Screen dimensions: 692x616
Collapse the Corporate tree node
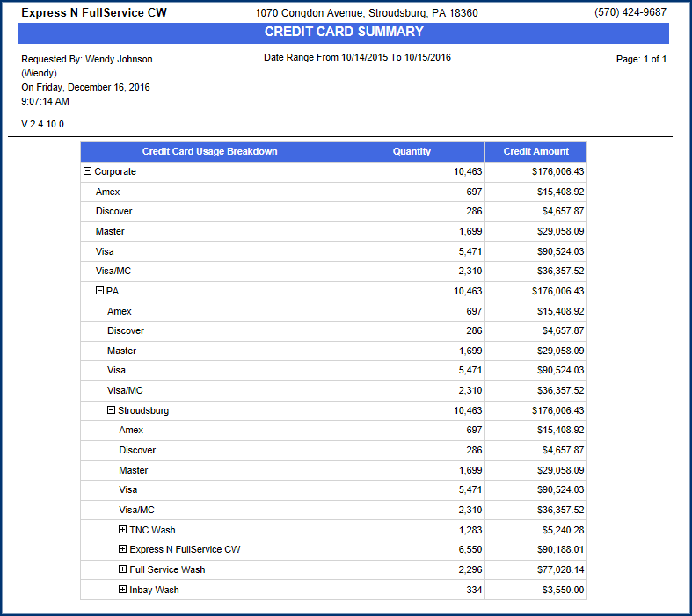click(88, 172)
